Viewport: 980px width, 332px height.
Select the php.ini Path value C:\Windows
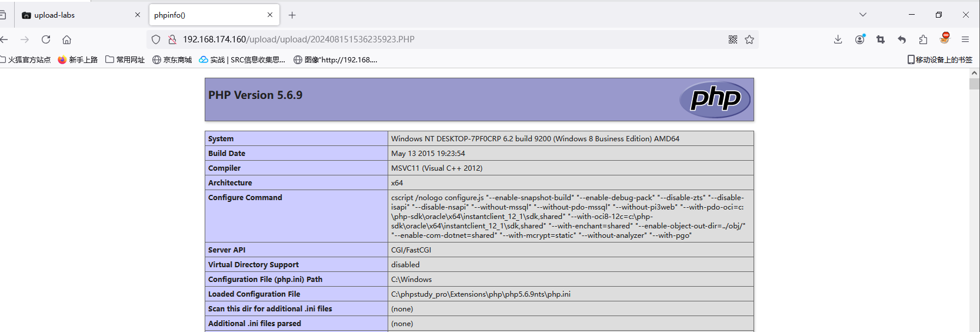411,280
